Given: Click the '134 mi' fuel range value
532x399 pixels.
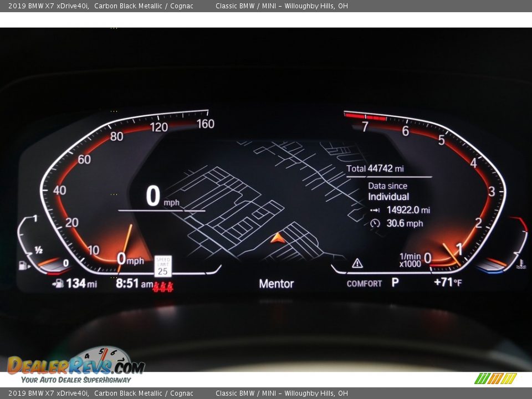Looking at the screenshot, I should pos(81,283).
